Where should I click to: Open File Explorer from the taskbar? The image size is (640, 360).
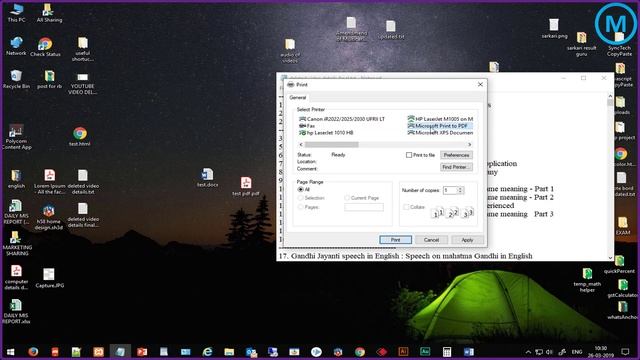click(x=229, y=352)
